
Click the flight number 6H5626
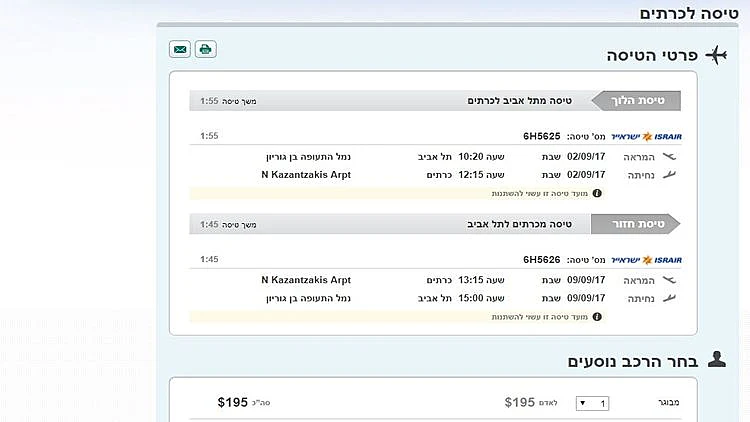tap(542, 260)
